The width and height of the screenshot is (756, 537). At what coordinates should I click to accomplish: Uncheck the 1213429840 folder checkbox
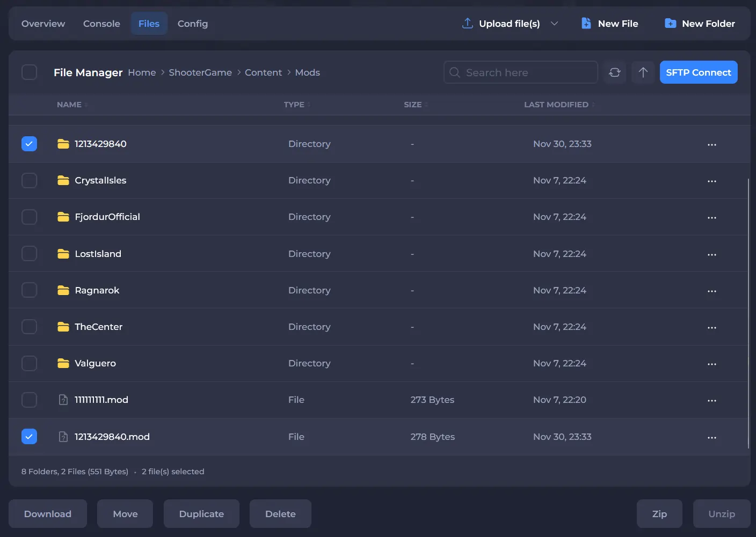[x=29, y=144]
